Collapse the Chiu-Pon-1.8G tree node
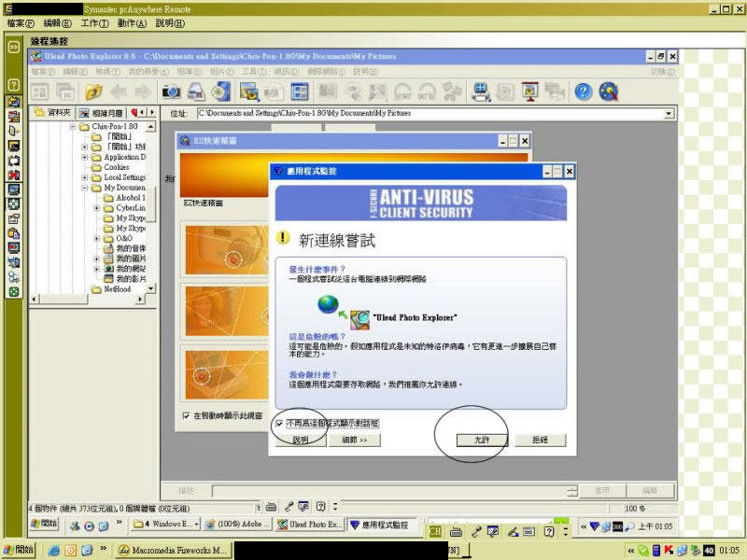Image resolution: width=747 pixels, height=560 pixels. point(73,127)
